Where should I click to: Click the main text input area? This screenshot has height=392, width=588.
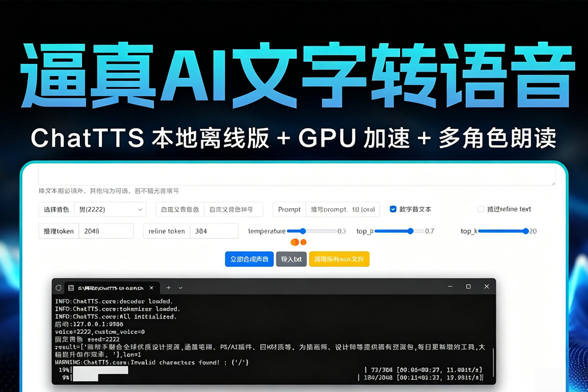(x=297, y=175)
